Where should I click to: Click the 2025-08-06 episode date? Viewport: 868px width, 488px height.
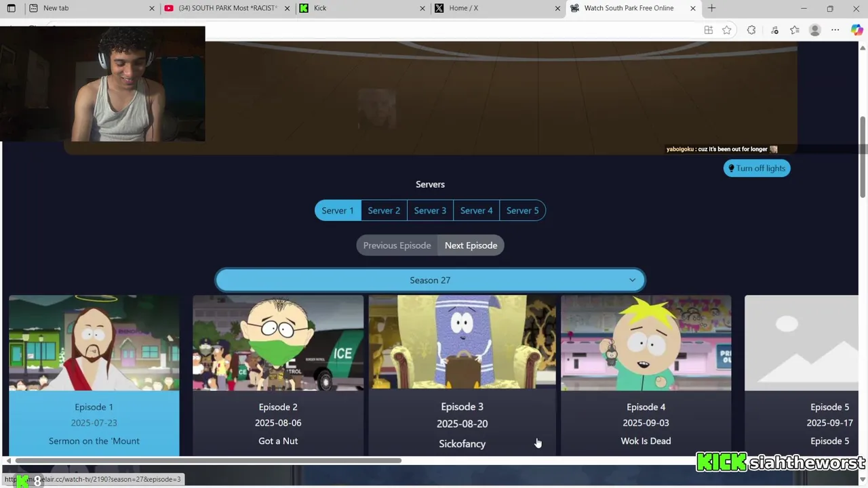point(278,423)
